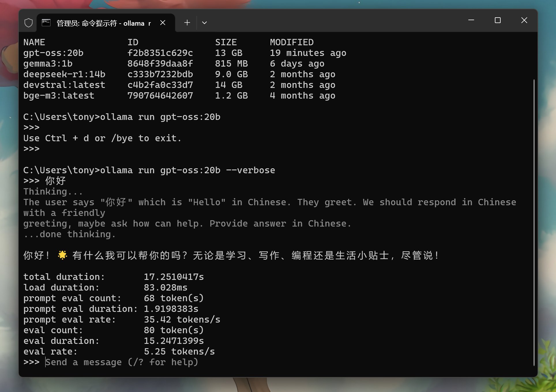
Task: Click the ...done thinking. line
Action: (x=69, y=234)
